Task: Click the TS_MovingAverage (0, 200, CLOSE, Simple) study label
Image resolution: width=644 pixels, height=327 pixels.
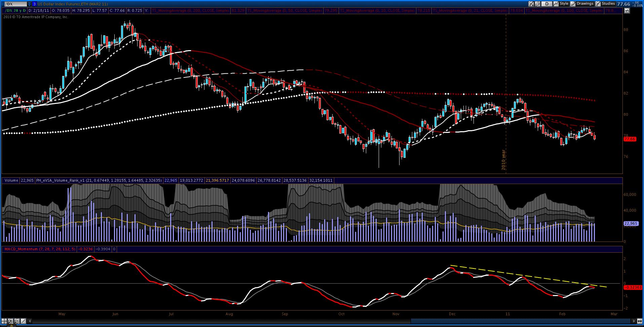Action: pyautogui.click(x=191, y=10)
